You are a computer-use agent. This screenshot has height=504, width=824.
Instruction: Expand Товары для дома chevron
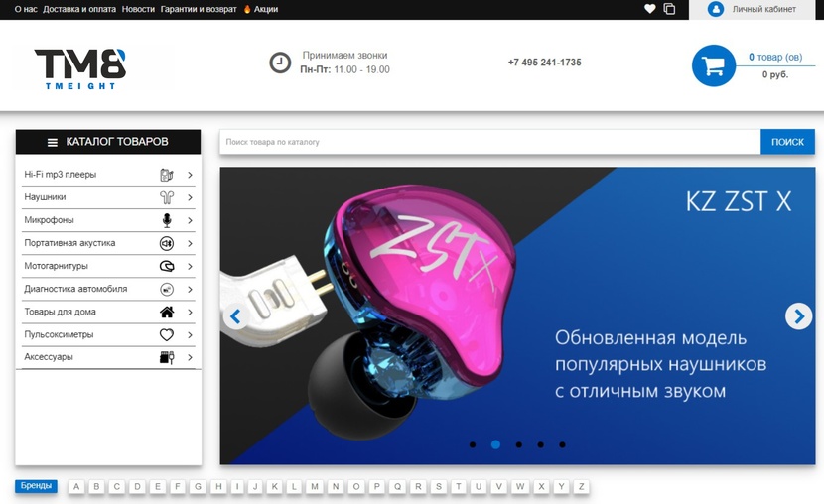(x=190, y=313)
